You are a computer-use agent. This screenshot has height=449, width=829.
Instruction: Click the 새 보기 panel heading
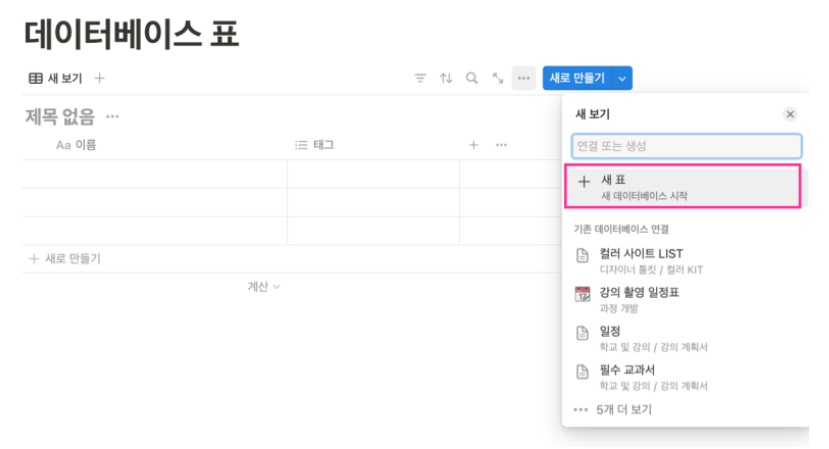pos(593,114)
